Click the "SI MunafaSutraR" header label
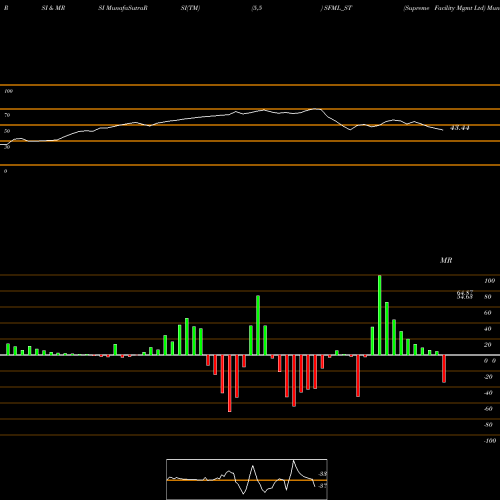The height and width of the screenshot is (500, 500). [x=123, y=8]
